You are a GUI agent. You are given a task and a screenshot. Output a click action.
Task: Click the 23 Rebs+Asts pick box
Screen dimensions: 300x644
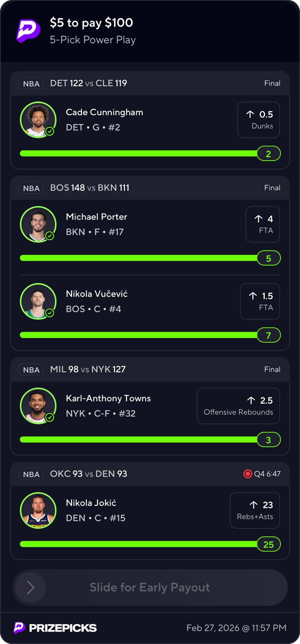255,510
